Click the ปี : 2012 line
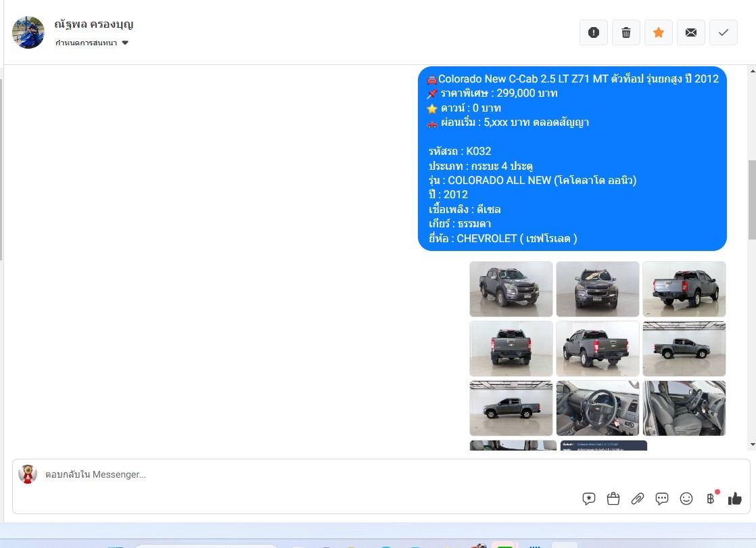Viewport: 756px width, 548px height. 448,195
